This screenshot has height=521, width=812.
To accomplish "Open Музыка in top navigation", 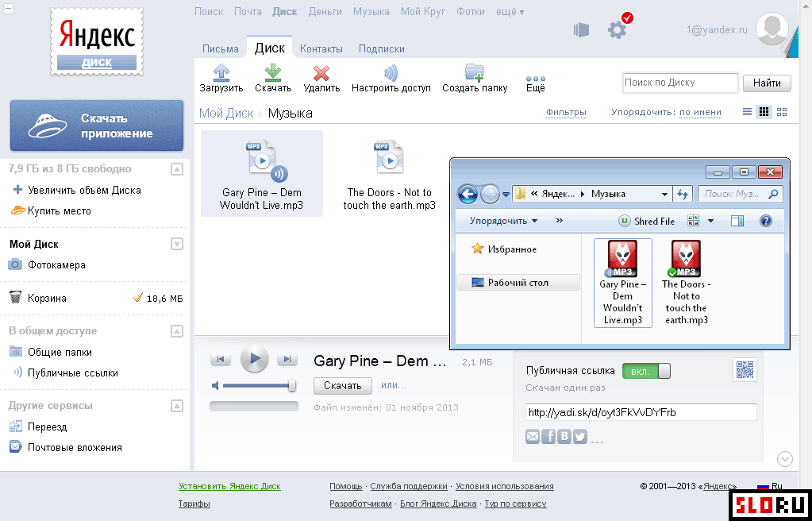I will tap(371, 11).
